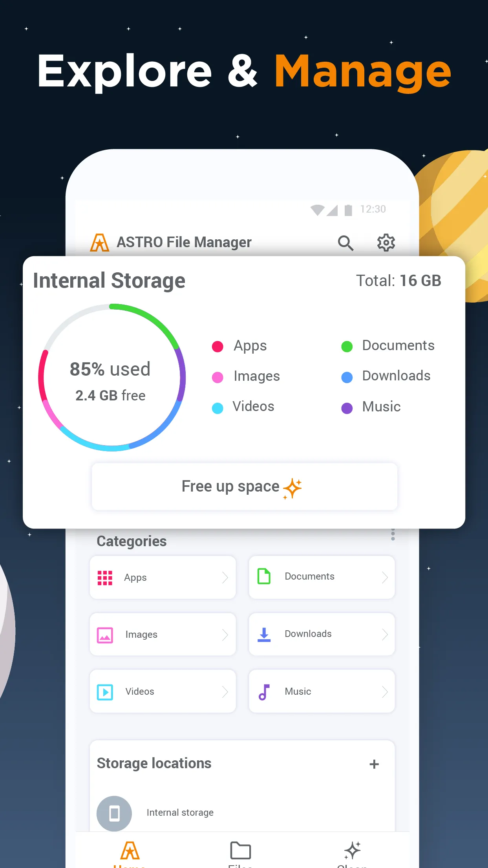Tap the Apps grid icon
488x868 pixels.
point(105,578)
